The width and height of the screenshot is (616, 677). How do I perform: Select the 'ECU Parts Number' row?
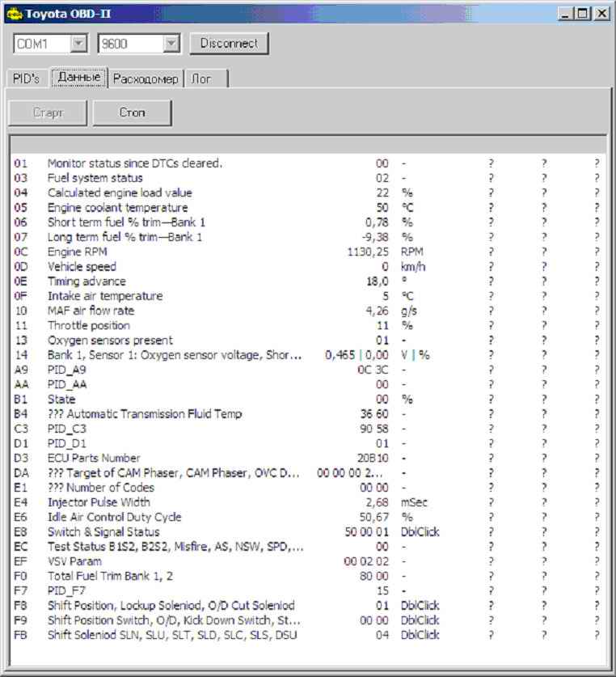tap(308, 458)
